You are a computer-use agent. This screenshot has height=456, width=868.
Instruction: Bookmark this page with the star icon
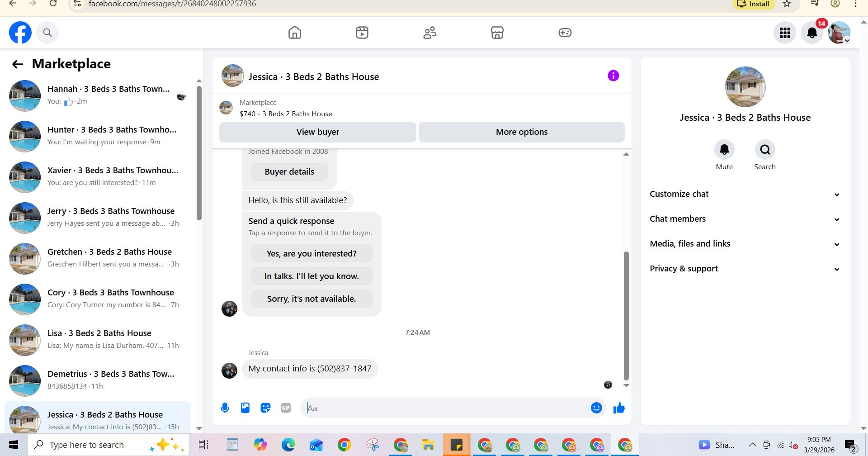[787, 4]
